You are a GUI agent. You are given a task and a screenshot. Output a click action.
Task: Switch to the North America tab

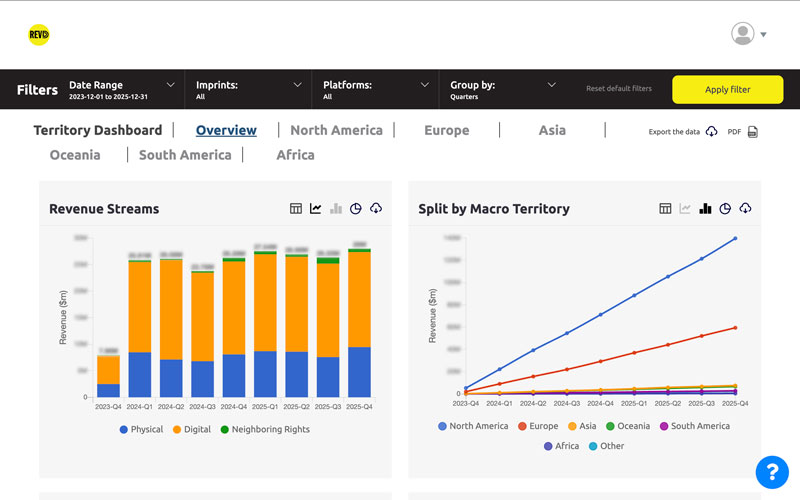pyautogui.click(x=336, y=130)
